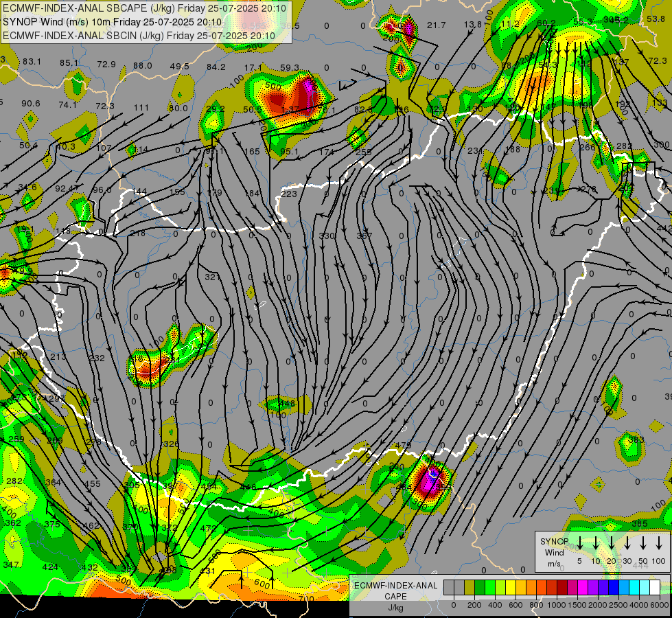Click the 5 m/s wind arrow in legend
The width and height of the screenshot is (672, 618).
(579, 543)
